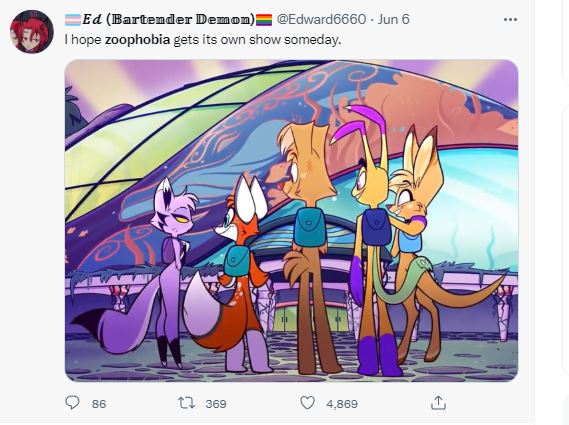569x425 pixels.
Task: Click the 369 retweets count
Action: (216, 404)
